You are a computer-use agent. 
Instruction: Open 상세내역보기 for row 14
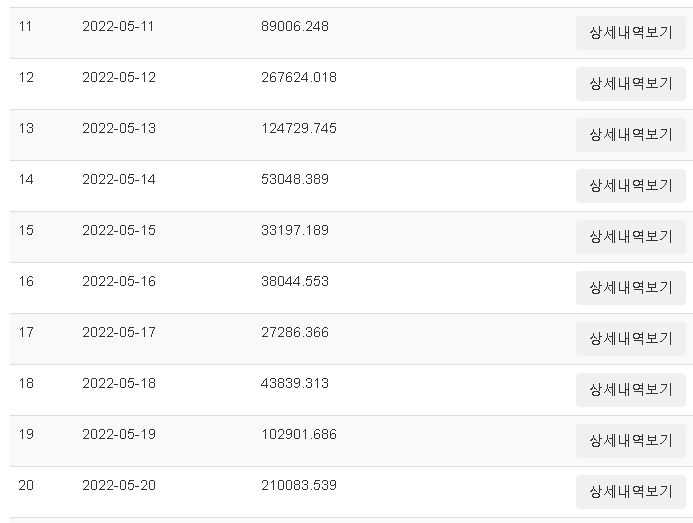click(x=631, y=186)
